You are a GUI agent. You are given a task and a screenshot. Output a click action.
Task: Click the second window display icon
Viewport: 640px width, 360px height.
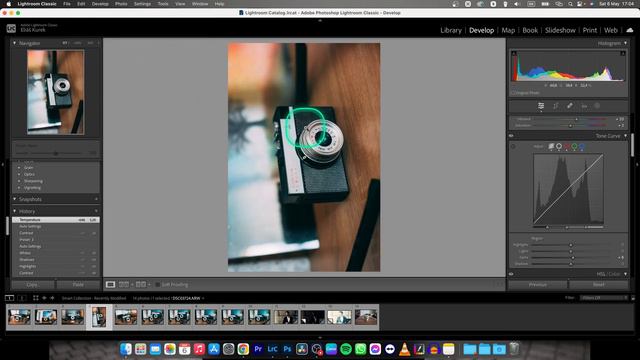[22, 298]
